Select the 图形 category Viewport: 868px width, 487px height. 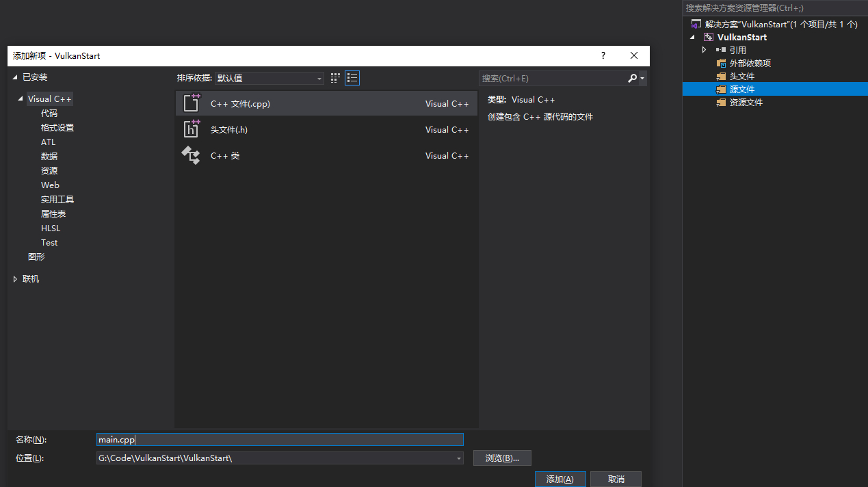point(36,257)
